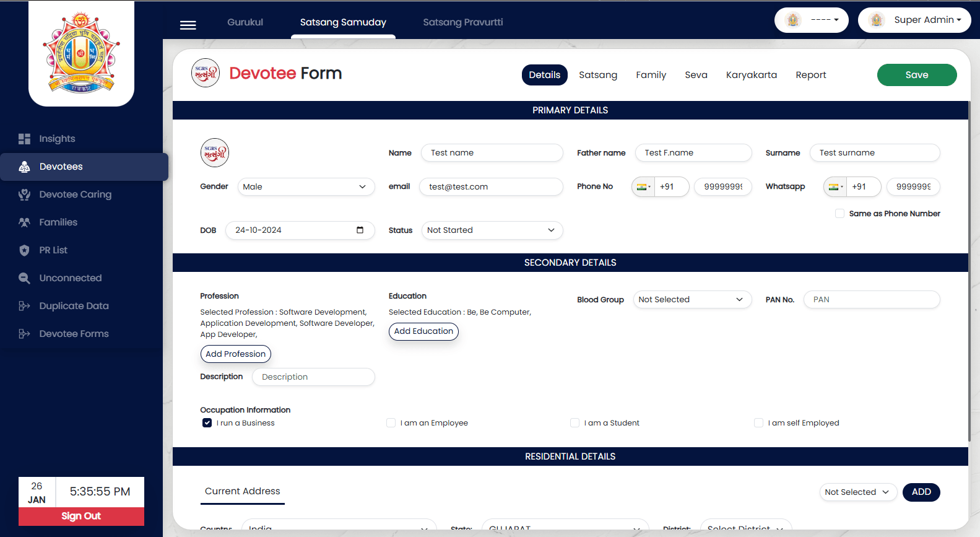Click the hamburger menu icon
The width and height of the screenshot is (980, 537).
[188, 25]
